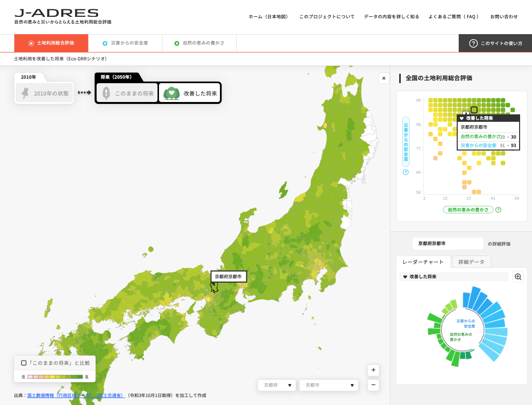Zoom out the map with minus button
The width and height of the screenshot is (532, 405).
point(373,385)
